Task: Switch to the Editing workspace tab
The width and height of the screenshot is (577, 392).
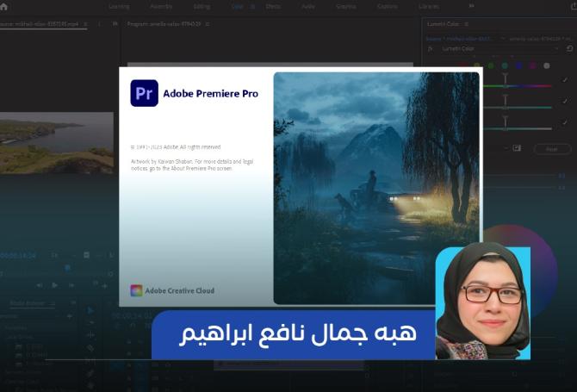Action: pyautogui.click(x=202, y=6)
